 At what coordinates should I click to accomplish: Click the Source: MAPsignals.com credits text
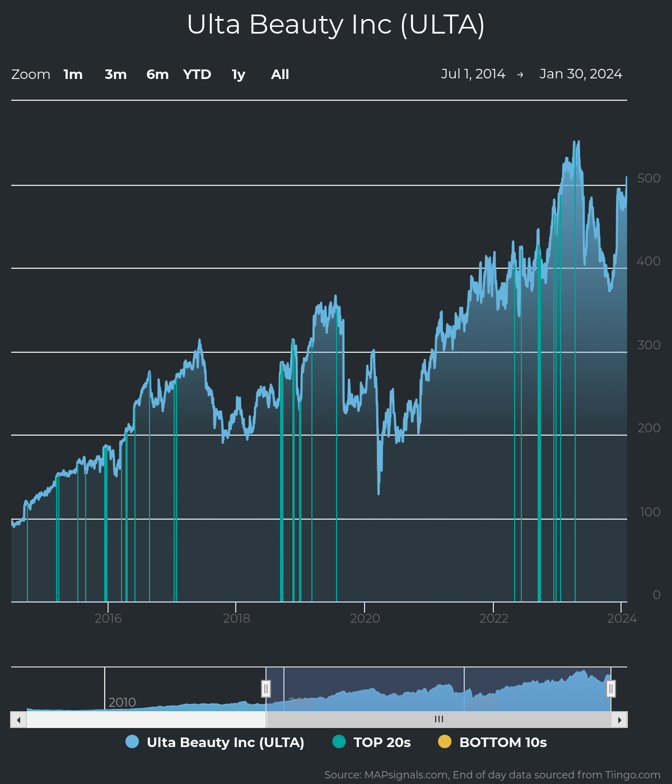click(493, 775)
